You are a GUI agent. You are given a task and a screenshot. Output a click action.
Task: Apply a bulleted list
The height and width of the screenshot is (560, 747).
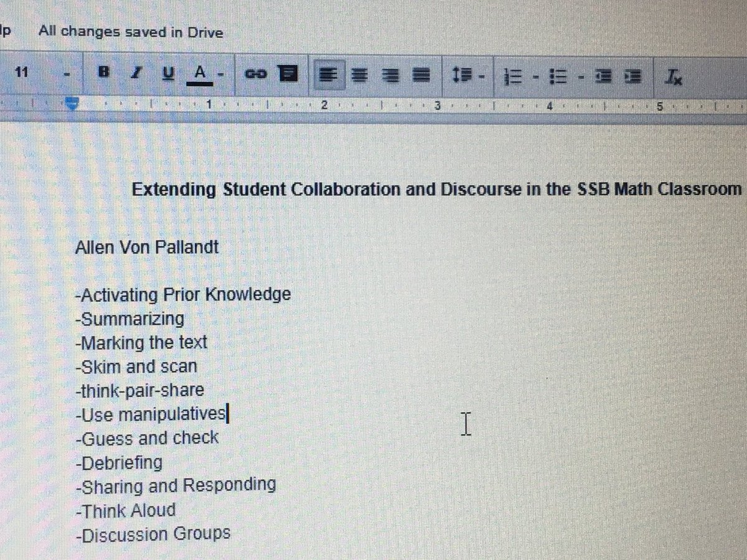click(557, 77)
